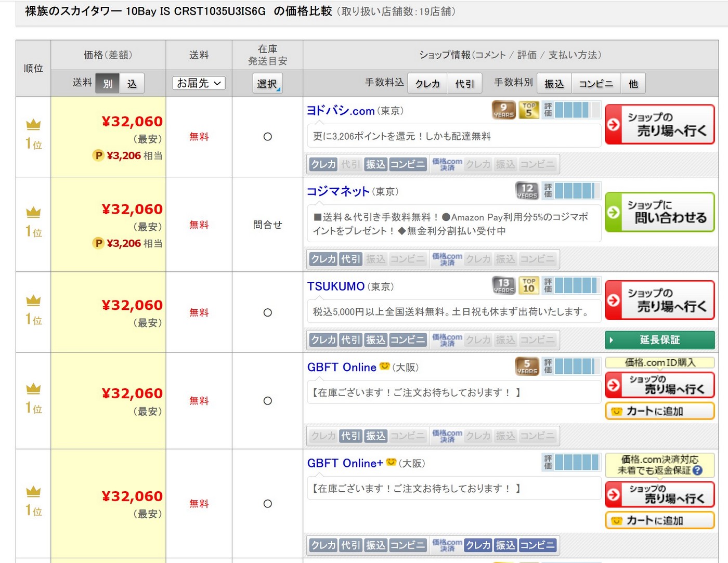Select the 振込 payment filter tab

[554, 84]
